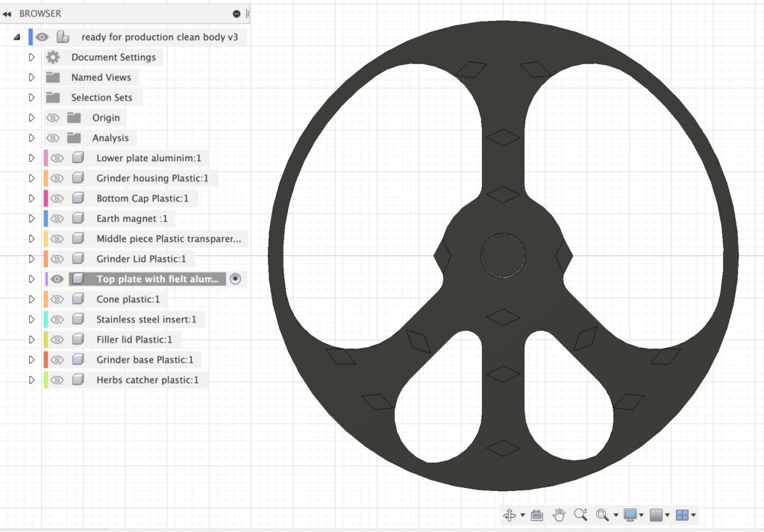Click the pink color bar of Bottom Cap
764x532 pixels.
(46, 198)
